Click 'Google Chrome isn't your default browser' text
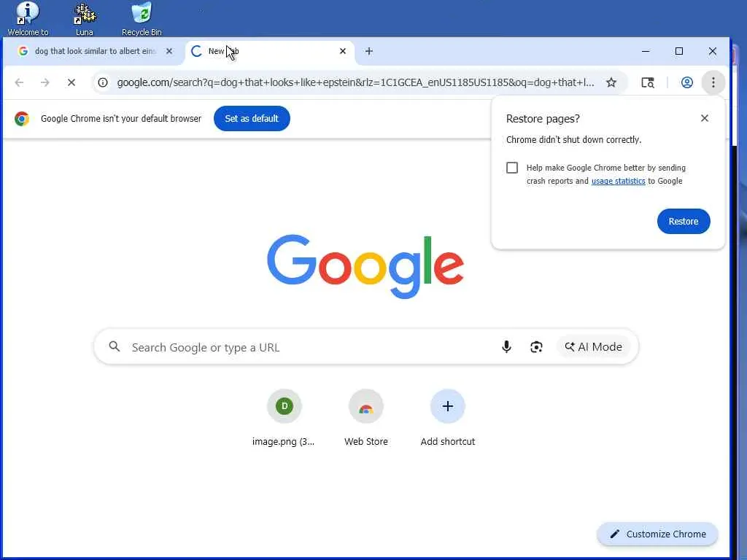The height and width of the screenshot is (560, 747). (121, 119)
